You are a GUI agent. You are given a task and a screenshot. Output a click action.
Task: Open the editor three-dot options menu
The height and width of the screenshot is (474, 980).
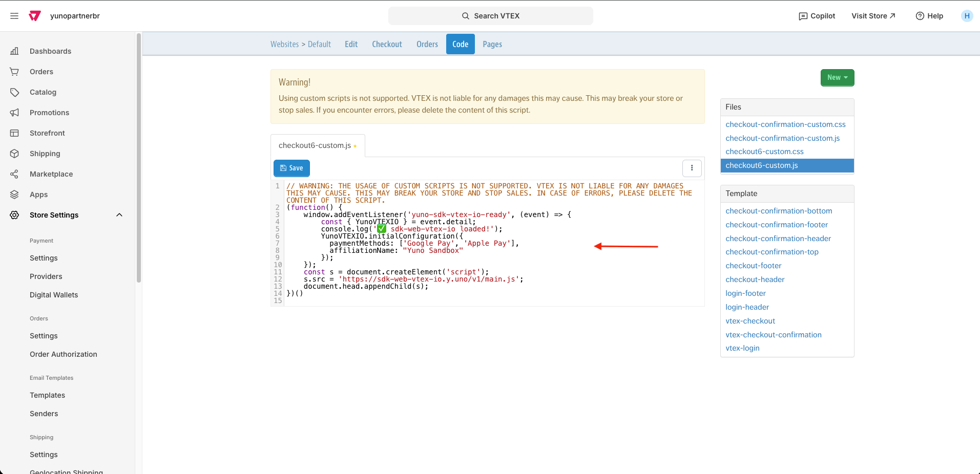click(x=692, y=168)
